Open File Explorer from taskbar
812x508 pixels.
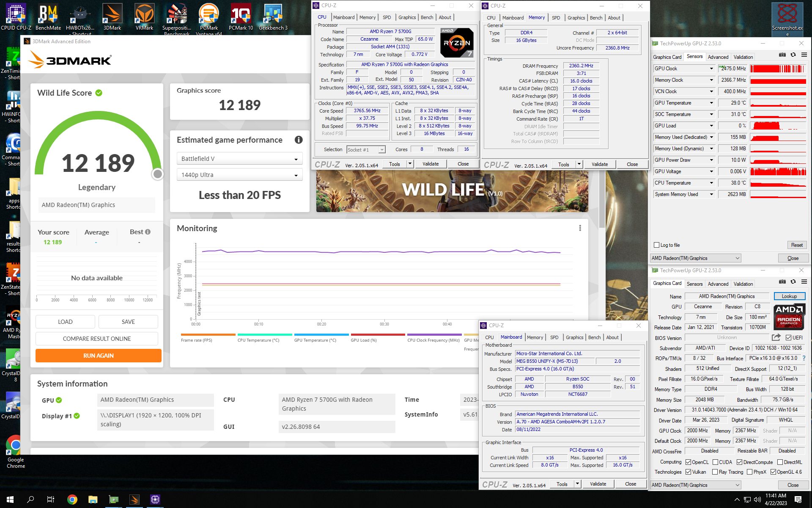pos(93,500)
